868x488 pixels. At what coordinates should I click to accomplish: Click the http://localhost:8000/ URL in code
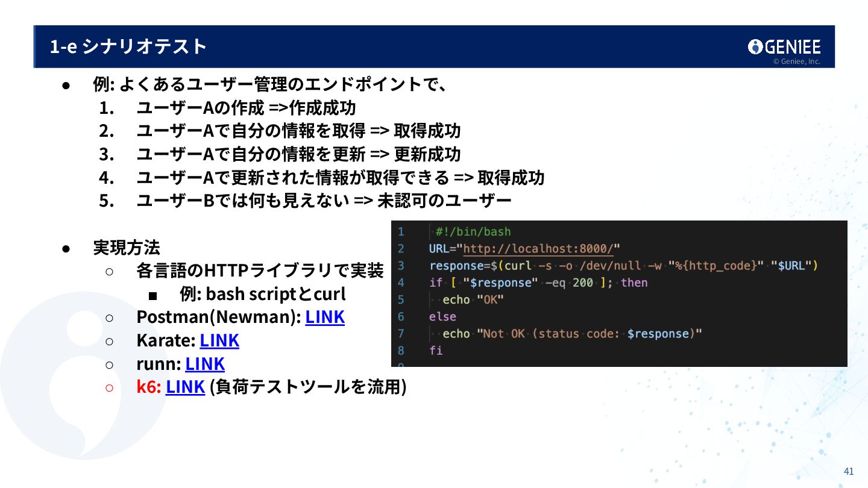pos(539,249)
